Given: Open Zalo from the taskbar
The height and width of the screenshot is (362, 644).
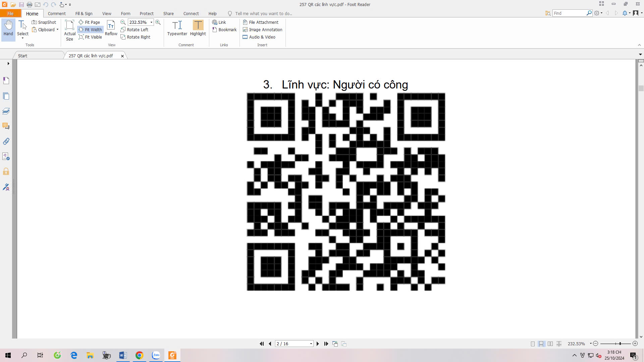Looking at the screenshot, I should [156, 355].
